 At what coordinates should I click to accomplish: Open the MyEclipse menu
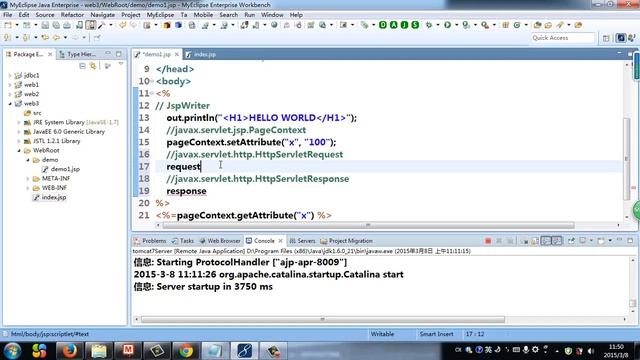pyautogui.click(x=160, y=15)
